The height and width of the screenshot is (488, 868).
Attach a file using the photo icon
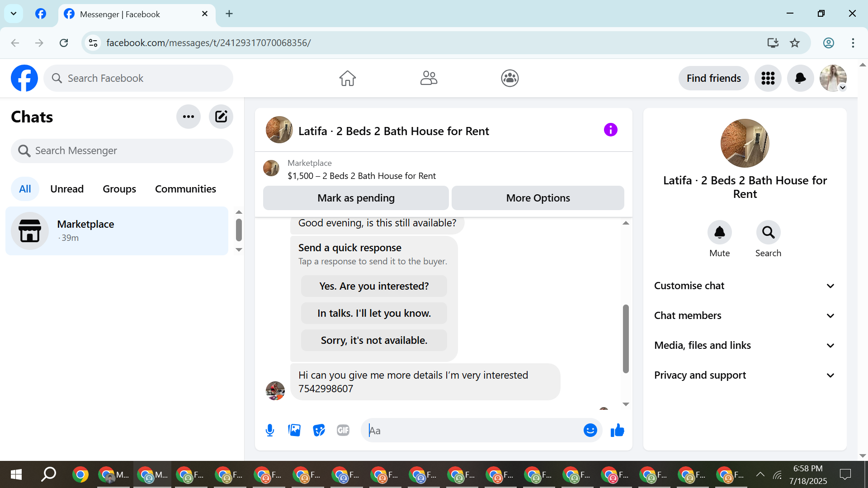(x=294, y=430)
